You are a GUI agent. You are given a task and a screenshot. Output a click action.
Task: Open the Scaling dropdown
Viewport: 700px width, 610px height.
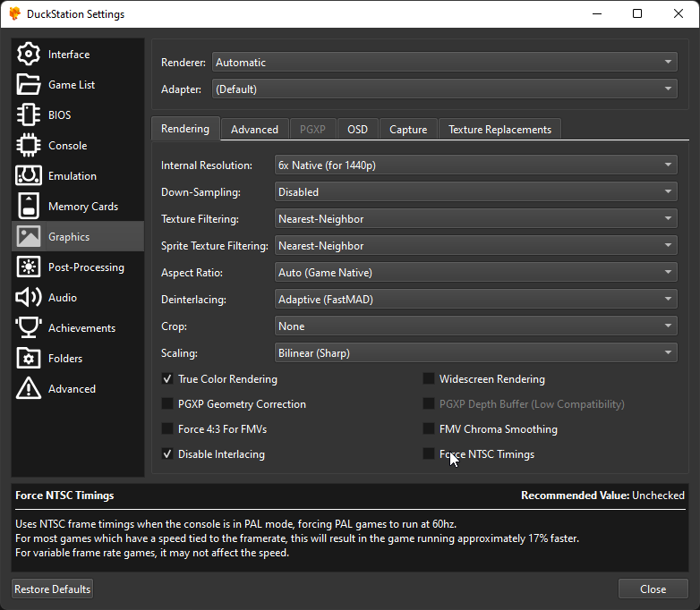(x=476, y=352)
